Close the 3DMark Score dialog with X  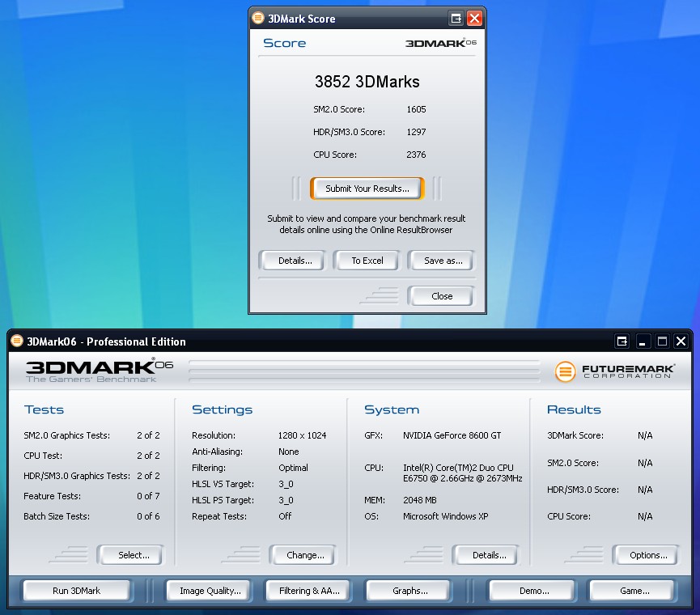475,19
